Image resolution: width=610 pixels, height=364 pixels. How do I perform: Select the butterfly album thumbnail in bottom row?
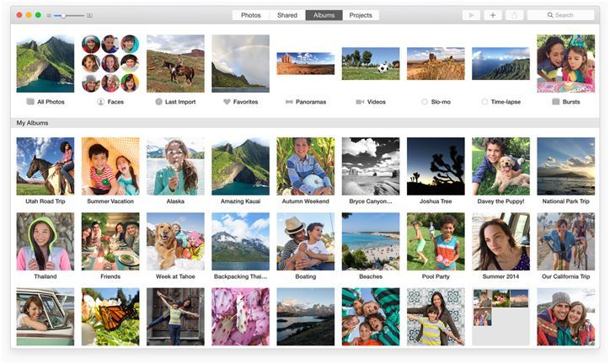(x=110, y=317)
